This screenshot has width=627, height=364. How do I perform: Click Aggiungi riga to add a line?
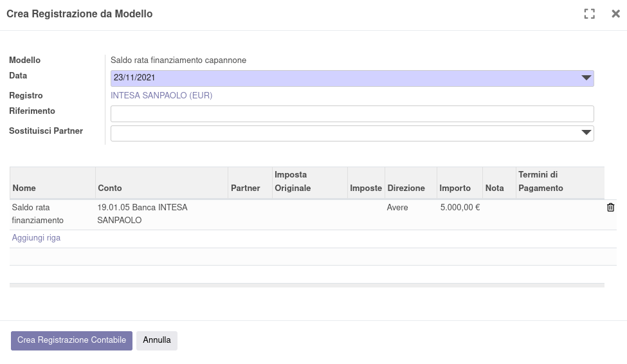coord(36,238)
